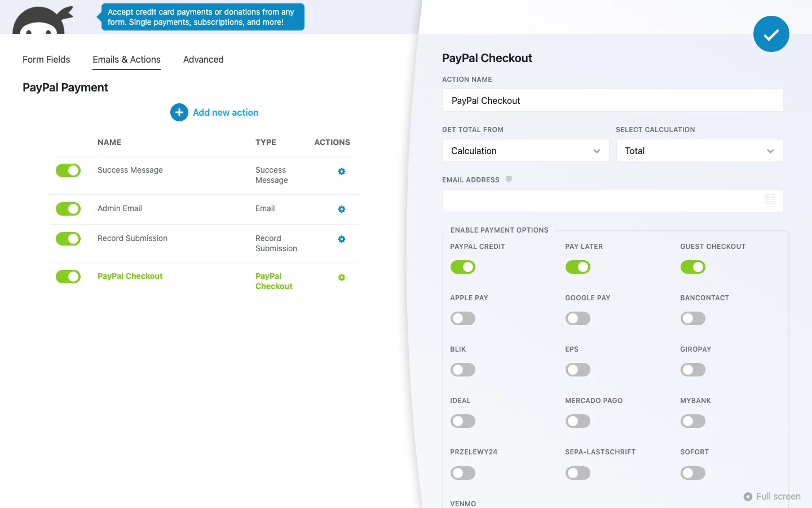
Task: Enable Giropay payment option
Action: point(693,370)
